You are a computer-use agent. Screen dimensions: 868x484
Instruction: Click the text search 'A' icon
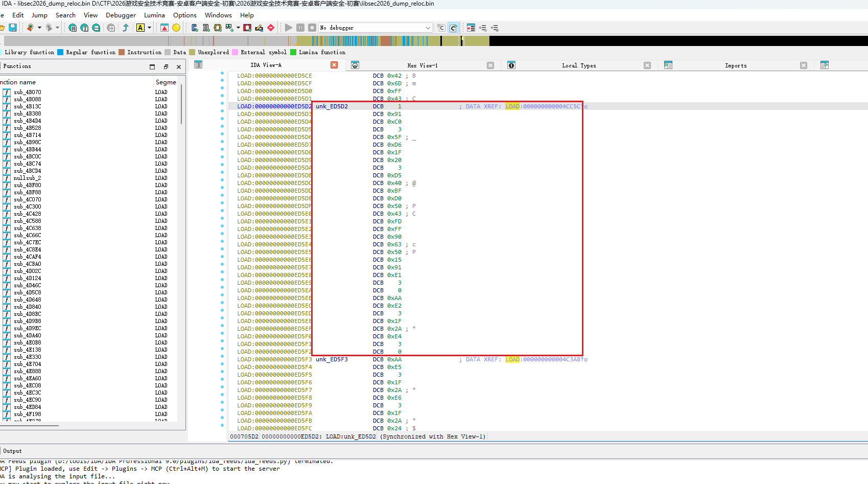coord(140,28)
